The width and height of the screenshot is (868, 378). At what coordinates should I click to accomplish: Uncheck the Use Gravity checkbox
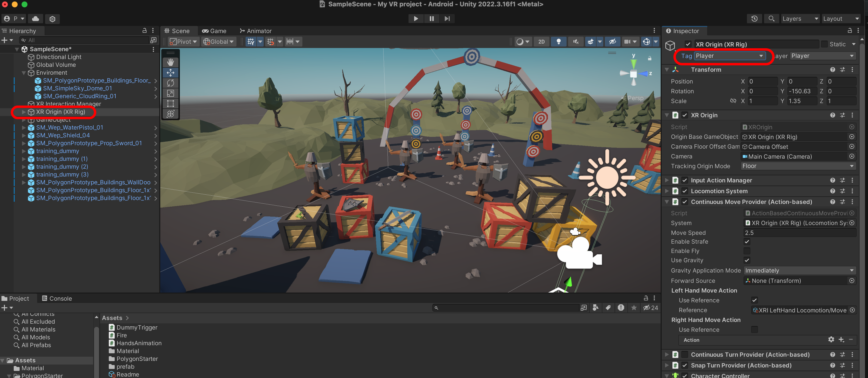[x=747, y=260]
